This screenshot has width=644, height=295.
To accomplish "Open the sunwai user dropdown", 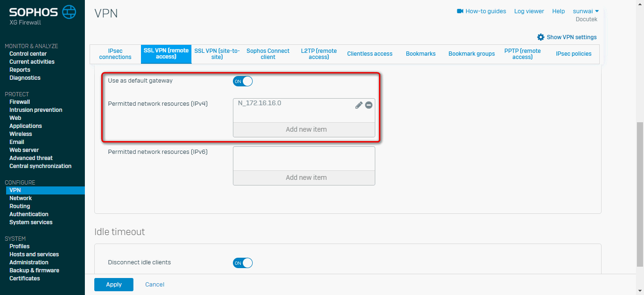I will [x=586, y=11].
